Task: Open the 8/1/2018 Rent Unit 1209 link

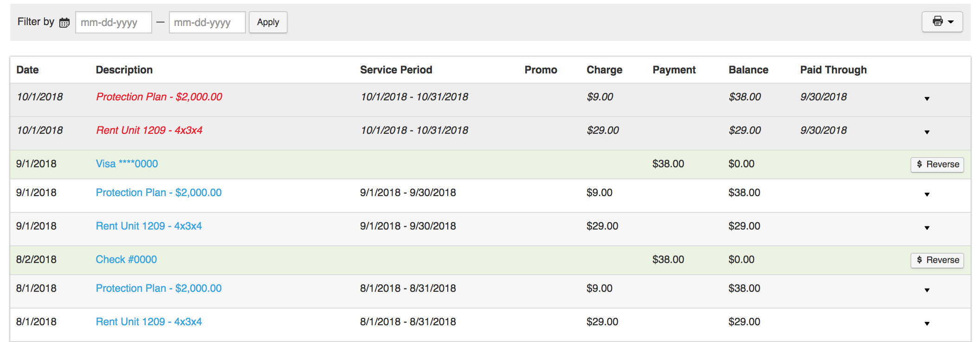Action: (149, 322)
